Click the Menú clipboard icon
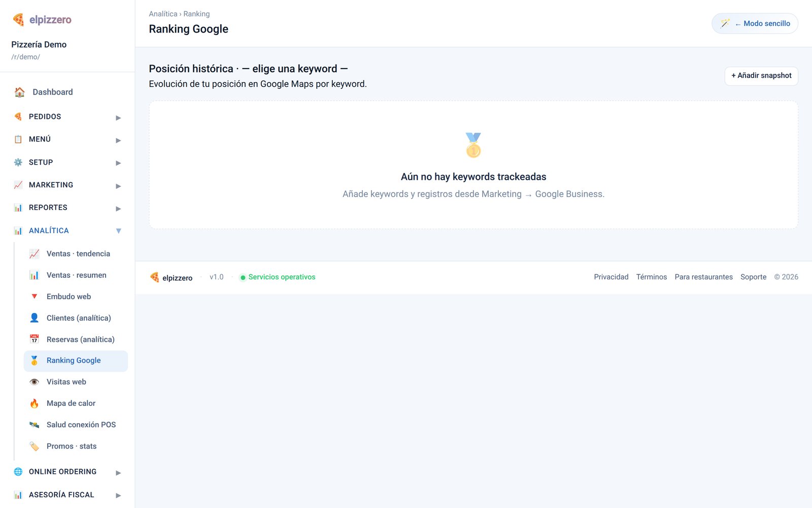This screenshot has height=508, width=812. (x=18, y=139)
